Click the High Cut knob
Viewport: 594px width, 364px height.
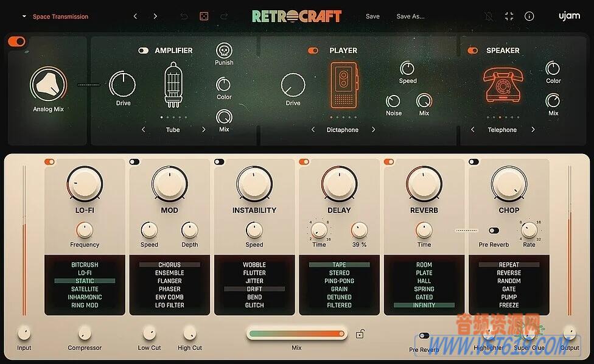click(x=189, y=334)
